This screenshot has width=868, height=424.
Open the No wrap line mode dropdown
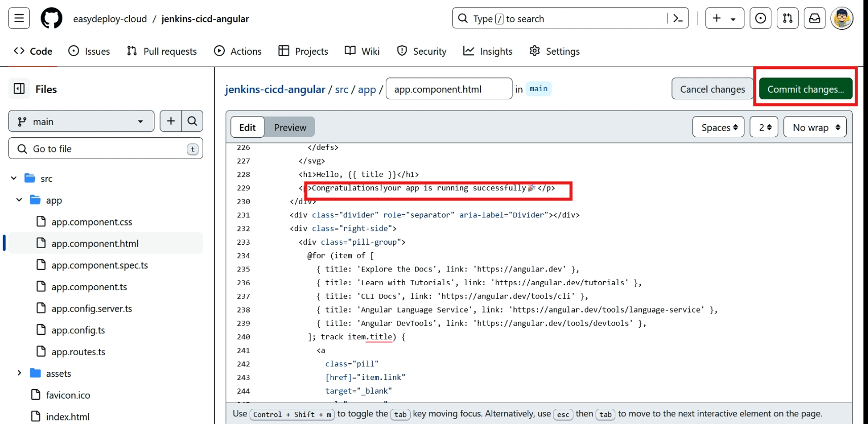(815, 127)
